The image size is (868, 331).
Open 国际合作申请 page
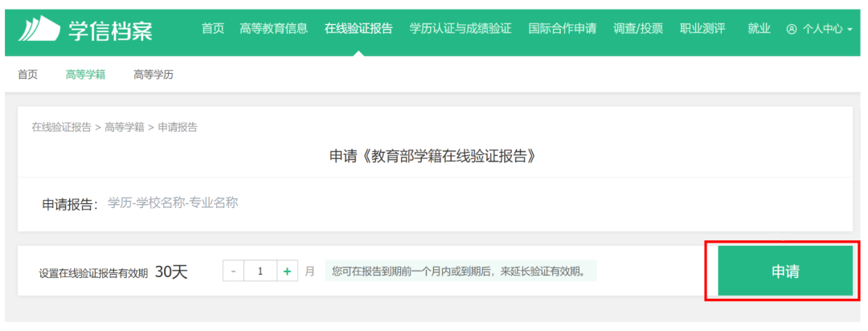(562, 28)
